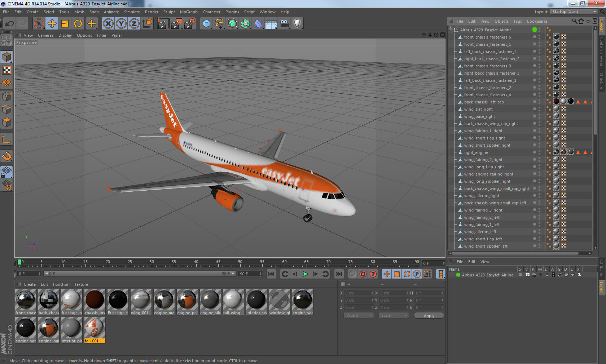Enable Points mode in left palette
Viewport: 606px width, 364px height.
(x=6, y=96)
